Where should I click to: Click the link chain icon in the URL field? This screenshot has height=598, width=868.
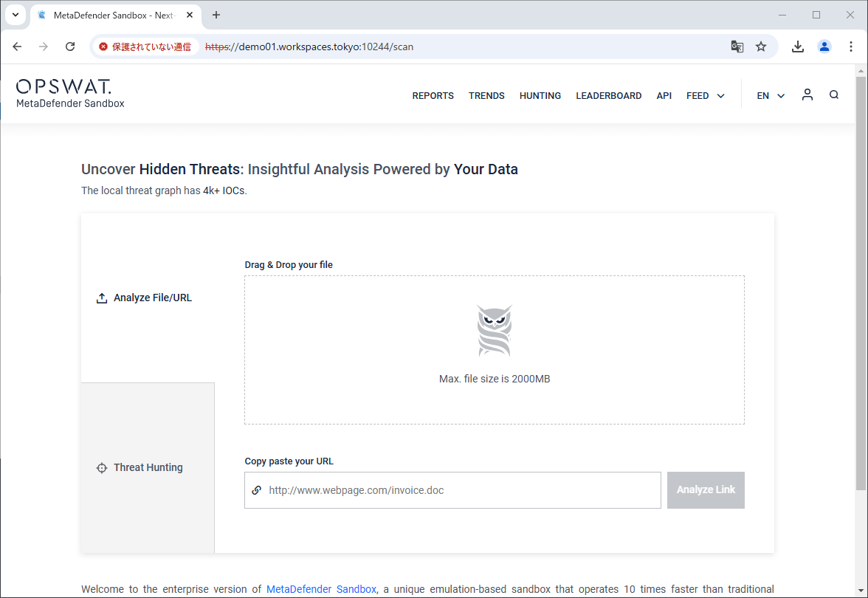coord(256,489)
